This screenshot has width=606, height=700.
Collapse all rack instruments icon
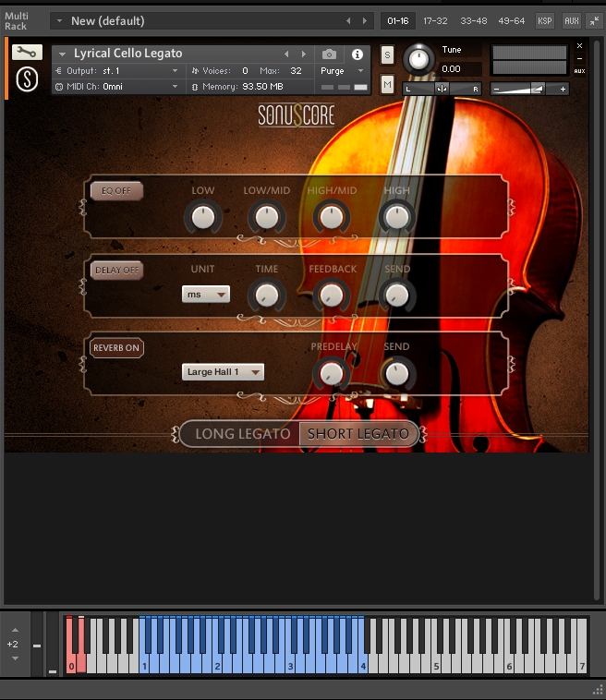click(594, 21)
